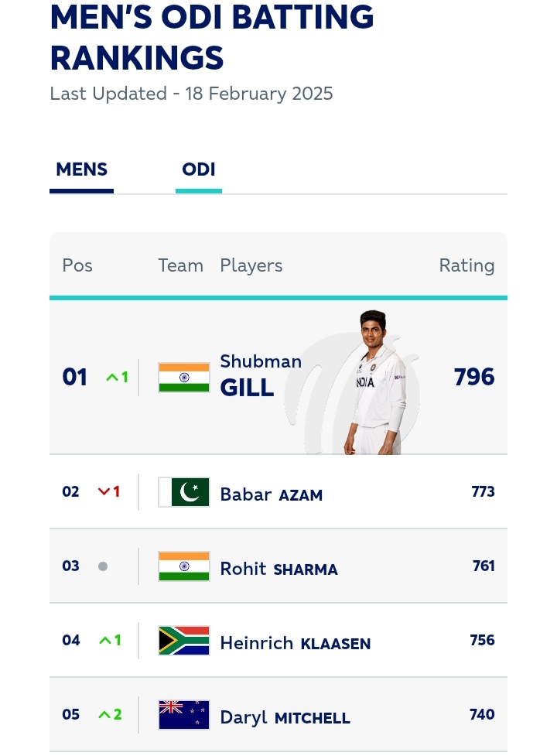Click Daryl Mitchell's up-two rank indicator
The image size is (557, 756).
point(110,714)
